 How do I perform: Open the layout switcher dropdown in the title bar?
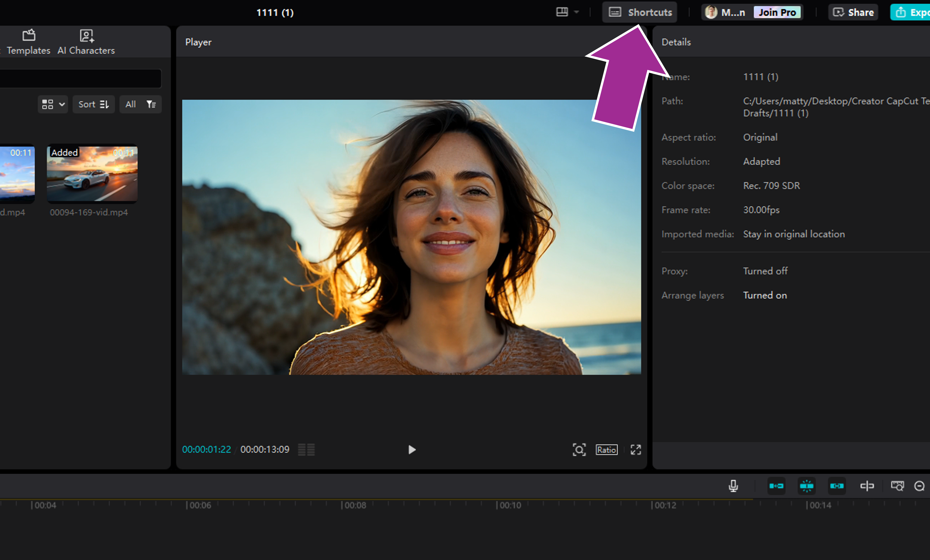[x=568, y=12]
